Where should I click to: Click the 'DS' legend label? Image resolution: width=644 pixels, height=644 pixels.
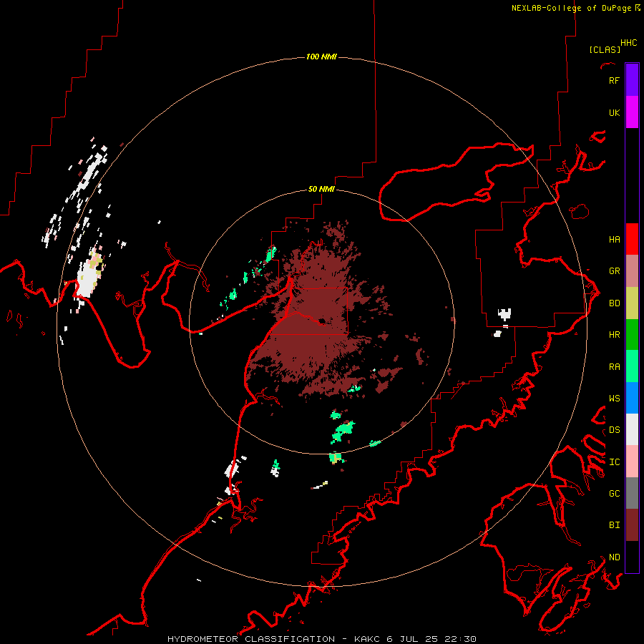[x=614, y=430]
